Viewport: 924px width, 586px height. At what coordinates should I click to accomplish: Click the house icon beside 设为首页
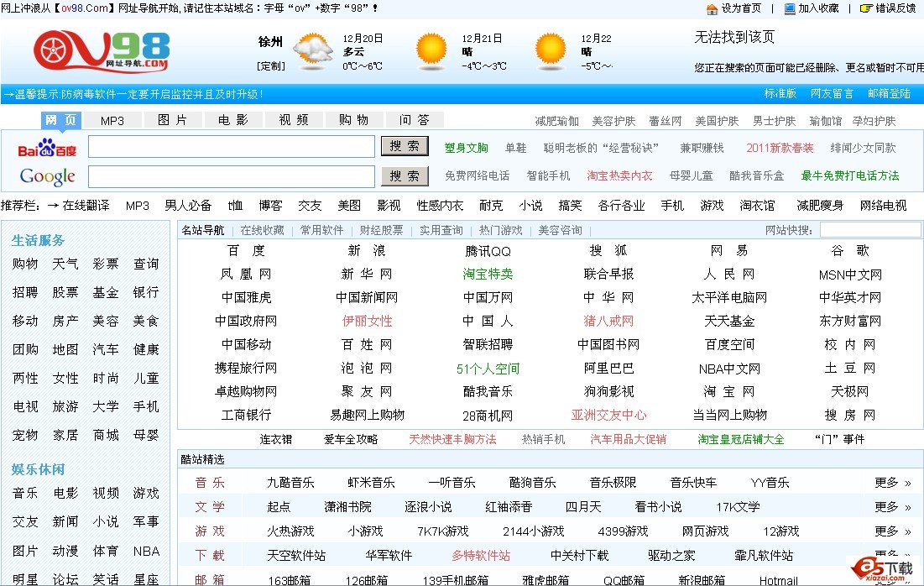coord(712,8)
